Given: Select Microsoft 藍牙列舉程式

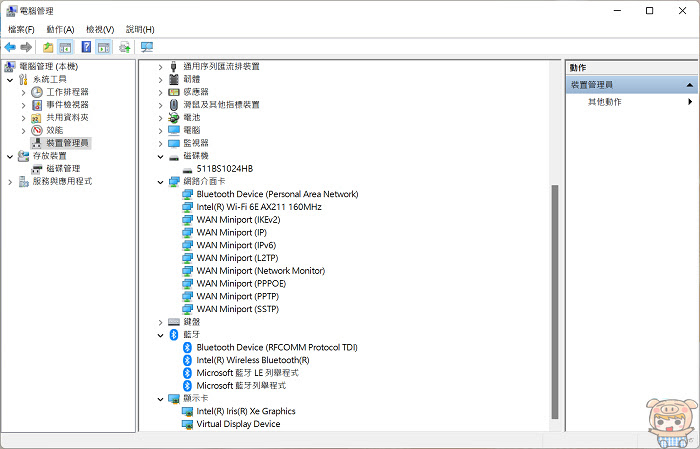Looking at the screenshot, I should coord(241,386).
